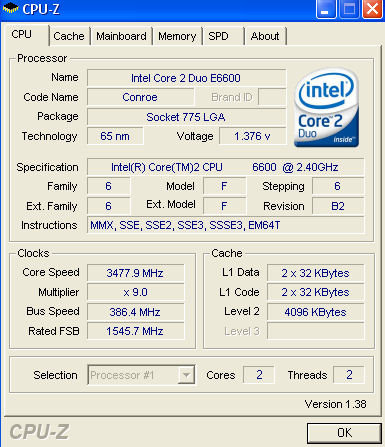Click the CPU-Z chip icon in title bar
This screenshot has height=447, width=385.
[11, 8]
